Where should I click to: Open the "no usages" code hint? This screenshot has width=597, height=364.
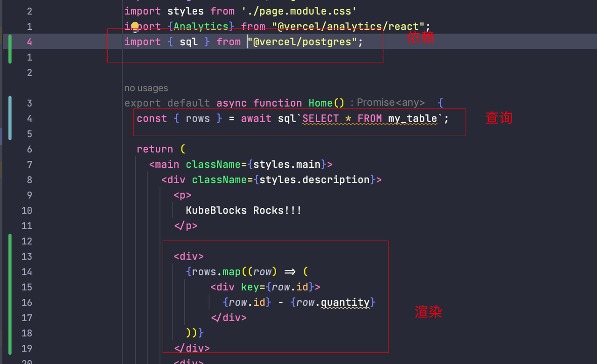[146, 88]
